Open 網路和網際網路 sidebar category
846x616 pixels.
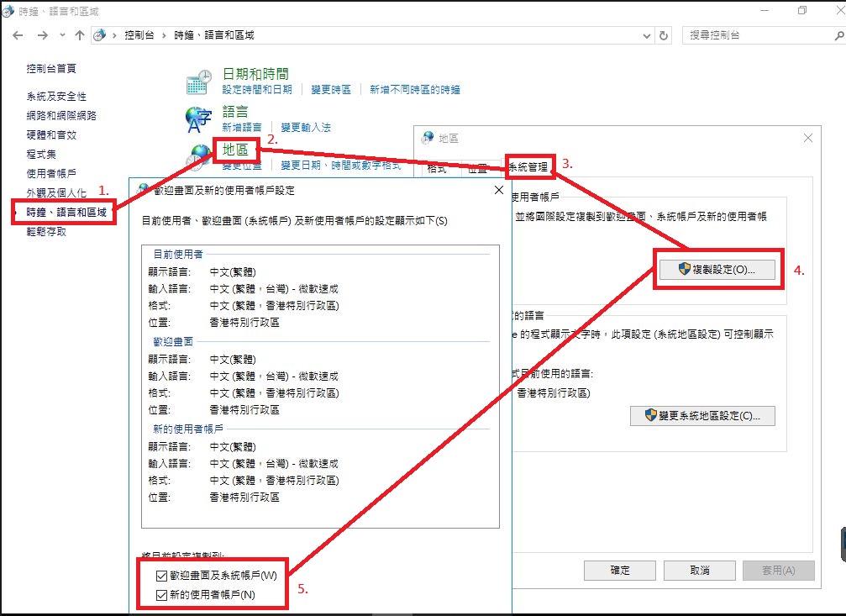point(61,115)
